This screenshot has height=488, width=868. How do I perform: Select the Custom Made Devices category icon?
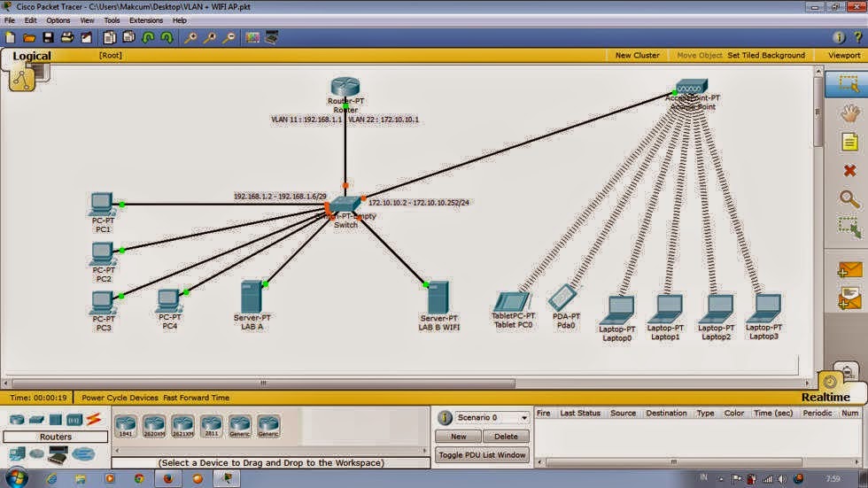coord(58,455)
